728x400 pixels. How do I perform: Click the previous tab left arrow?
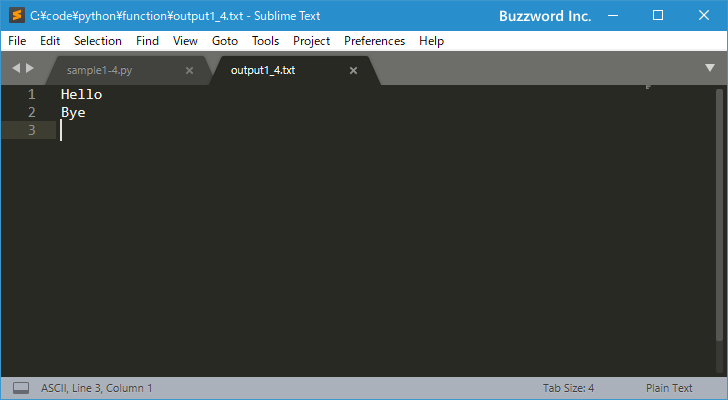(16, 68)
